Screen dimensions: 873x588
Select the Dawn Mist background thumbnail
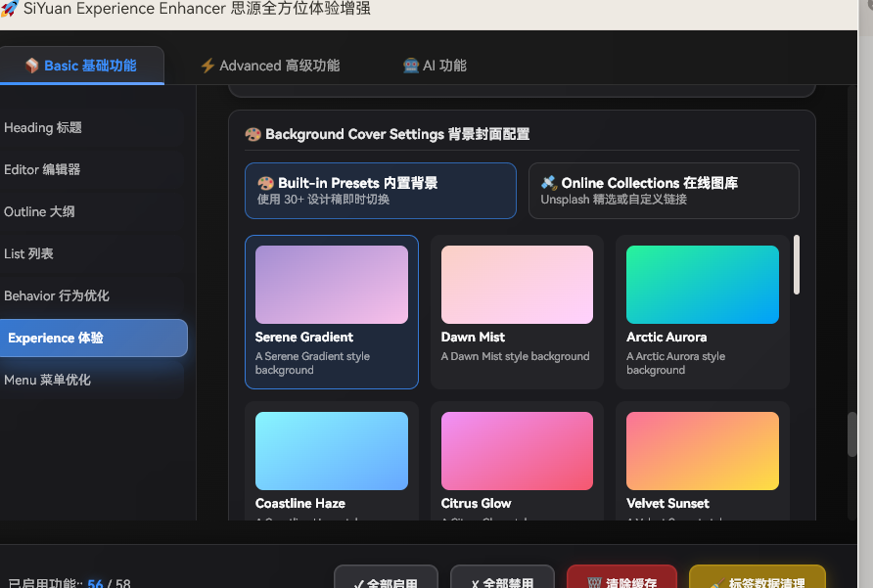517,285
